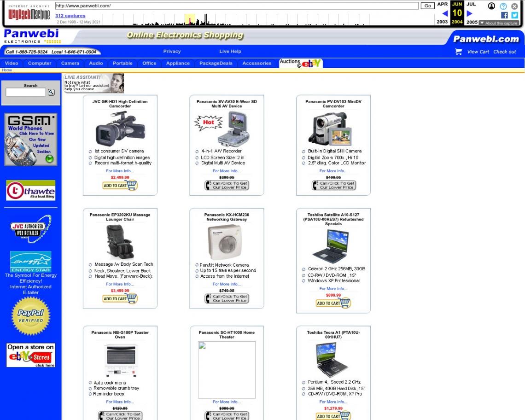The width and height of the screenshot is (525, 420).
Task: Open the PackageDeals menu tab
Action: point(216,63)
